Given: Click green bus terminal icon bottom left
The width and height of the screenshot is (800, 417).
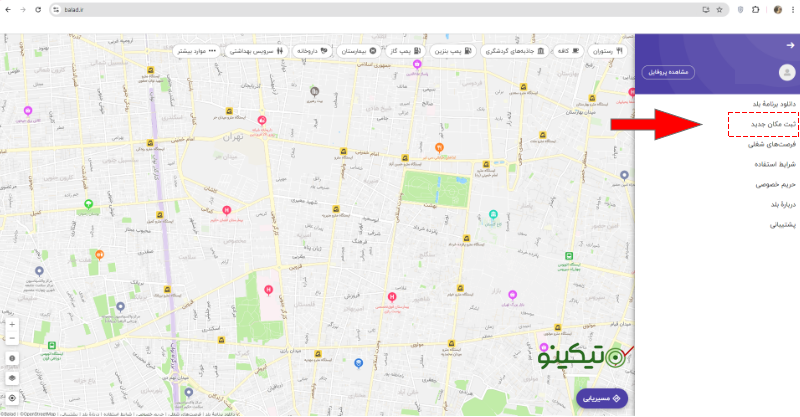Looking at the screenshot, I should point(52,346).
